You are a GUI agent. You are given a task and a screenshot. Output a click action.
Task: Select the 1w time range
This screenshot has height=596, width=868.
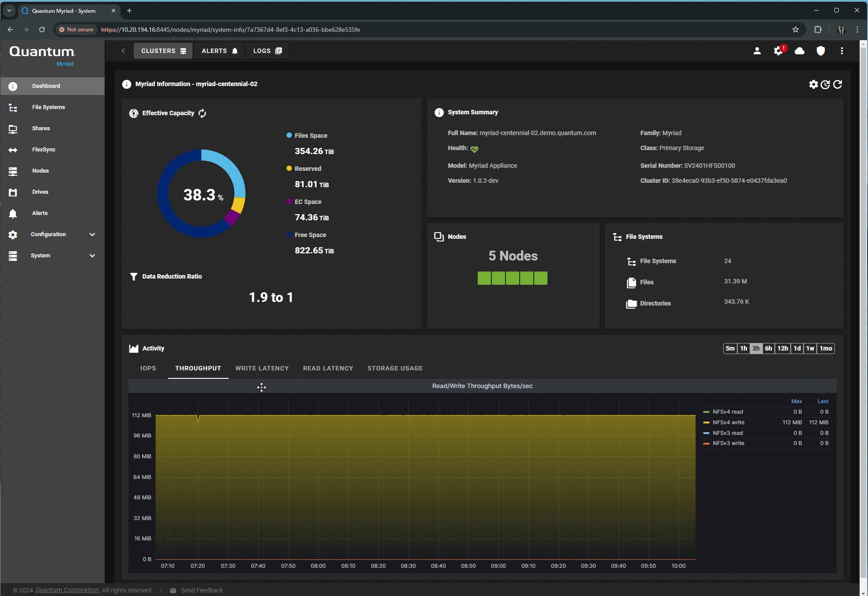pyautogui.click(x=810, y=349)
